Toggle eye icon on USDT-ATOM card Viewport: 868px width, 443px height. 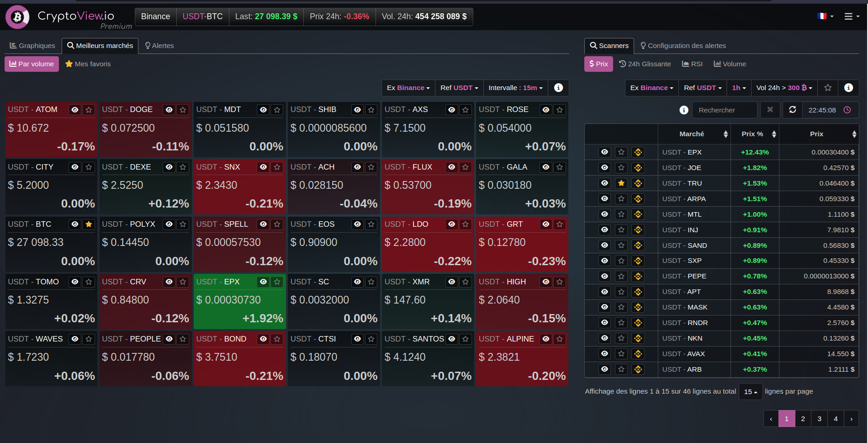(75, 110)
